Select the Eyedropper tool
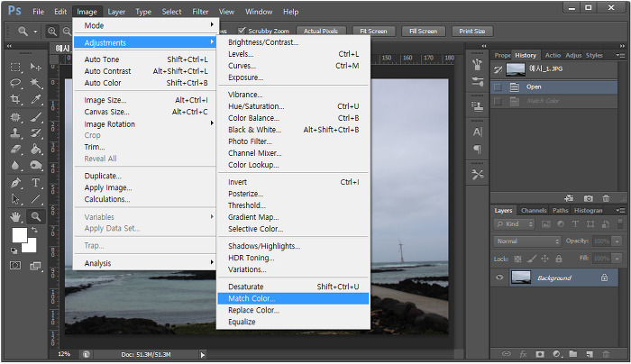Image resolution: width=631 pixels, height=364 pixels. 36,99
